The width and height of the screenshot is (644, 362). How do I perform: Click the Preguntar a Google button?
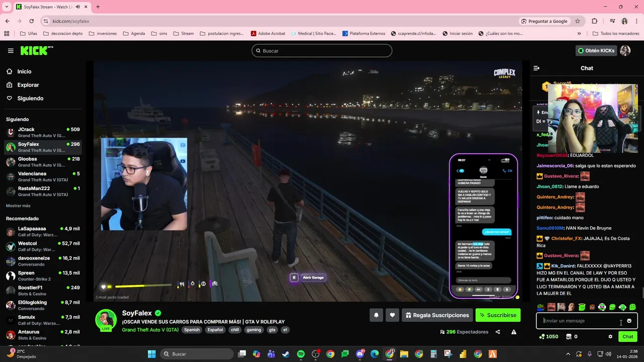tap(544, 21)
